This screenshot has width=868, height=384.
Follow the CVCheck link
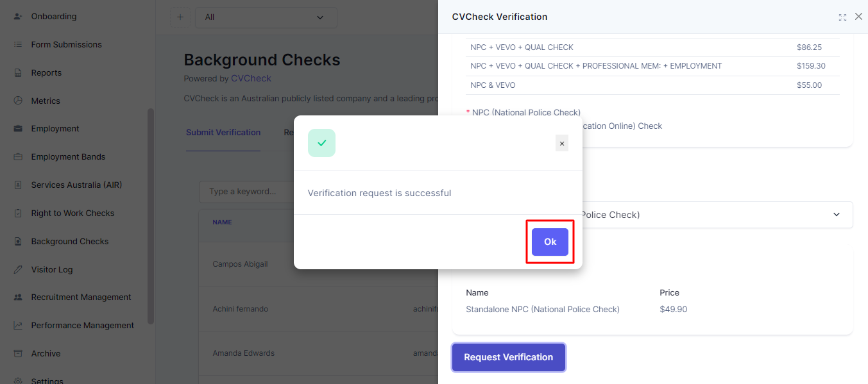251,79
